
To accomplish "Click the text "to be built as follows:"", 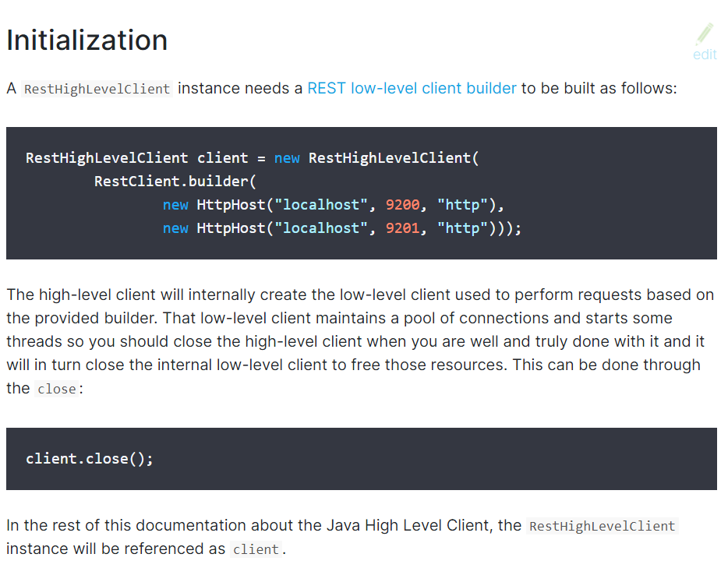I will 599,88.
